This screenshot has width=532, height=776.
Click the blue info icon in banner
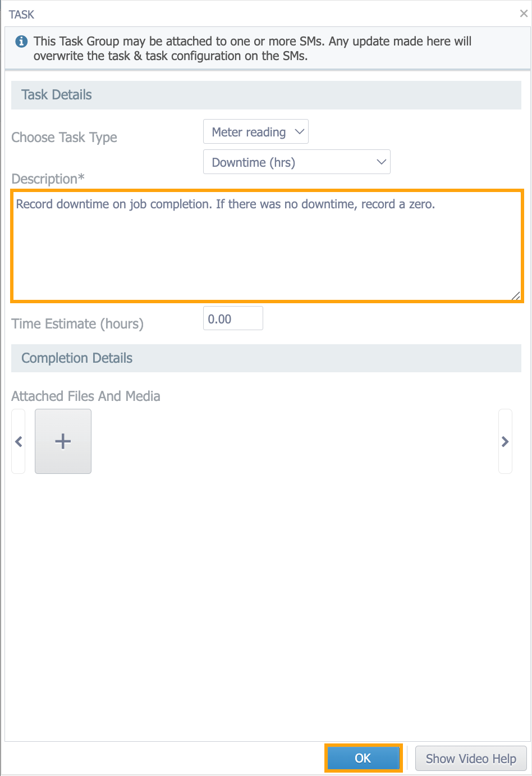(x=21, y=42)
